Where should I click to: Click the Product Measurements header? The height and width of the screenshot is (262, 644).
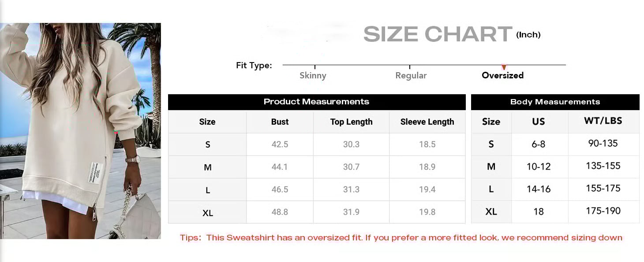(x=316, y=102)
